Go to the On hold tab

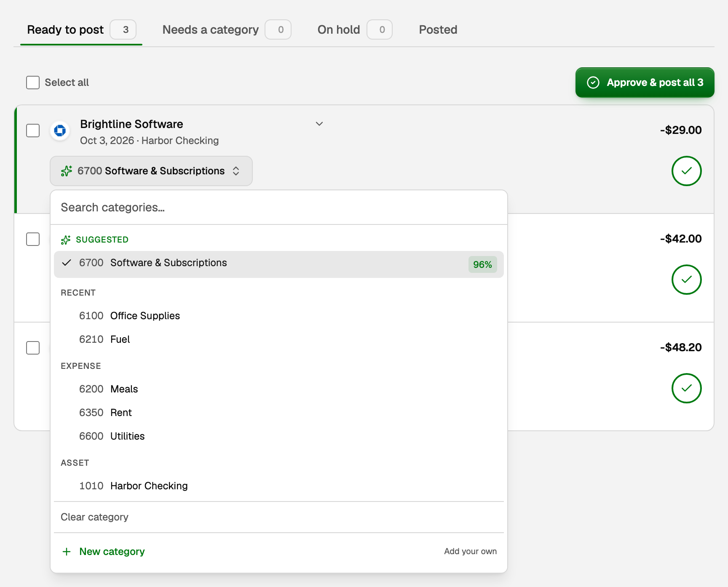[355, 30]
